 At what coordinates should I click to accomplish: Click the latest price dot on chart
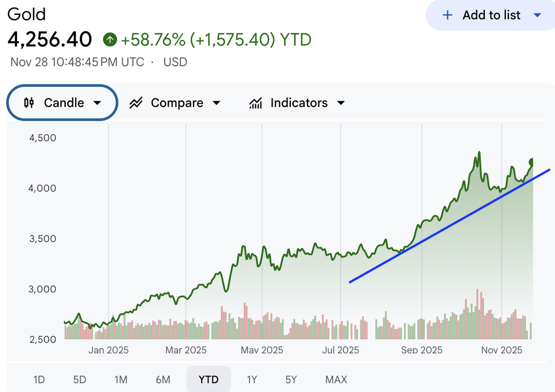click(x=533, y=162)
